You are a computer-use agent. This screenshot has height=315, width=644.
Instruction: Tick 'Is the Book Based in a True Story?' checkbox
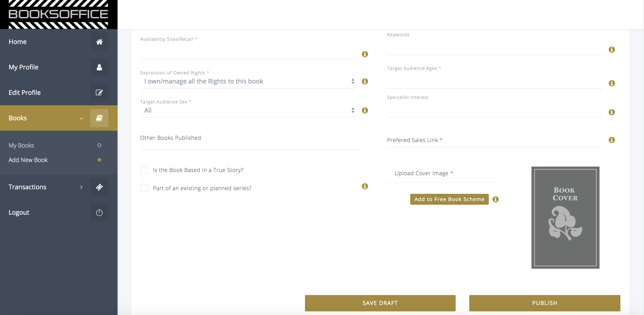pyautogui.click(x=144, y=170)
